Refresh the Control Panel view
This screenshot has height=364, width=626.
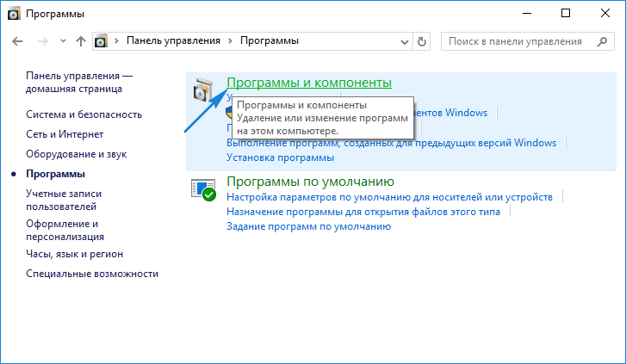[422, 41]
